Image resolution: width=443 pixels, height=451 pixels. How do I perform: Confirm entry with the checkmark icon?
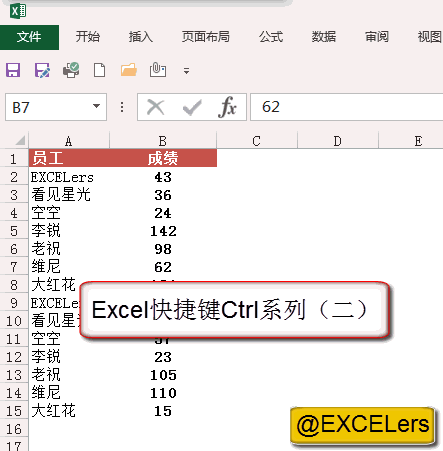pyautogui.click(x=192, y=107)
